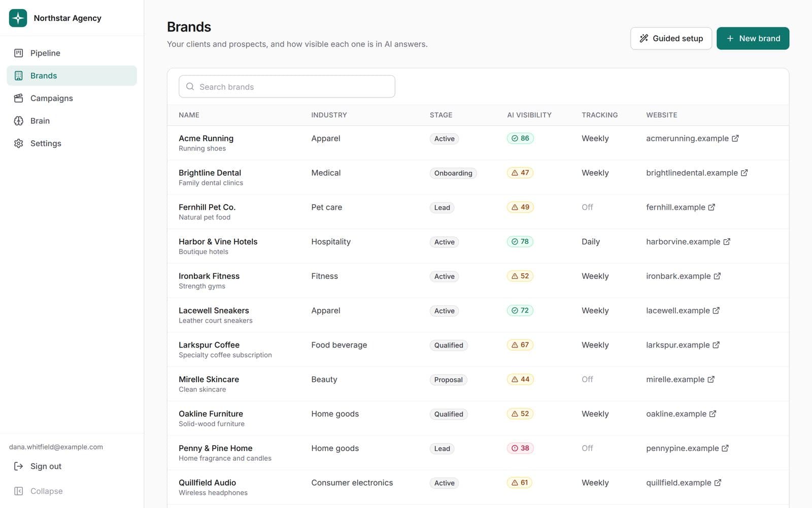
Task: Click the AI visibility score 86 badge
Action: pos(520,138)
